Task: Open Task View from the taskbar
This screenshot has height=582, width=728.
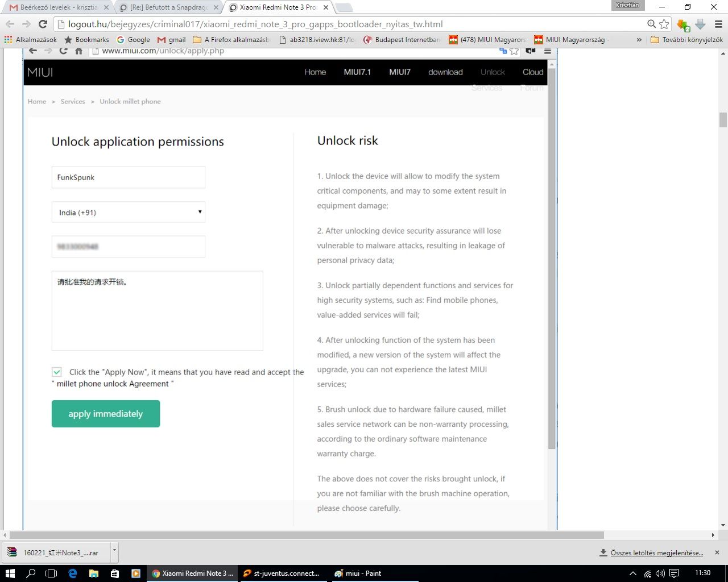Action: (51, 573)
